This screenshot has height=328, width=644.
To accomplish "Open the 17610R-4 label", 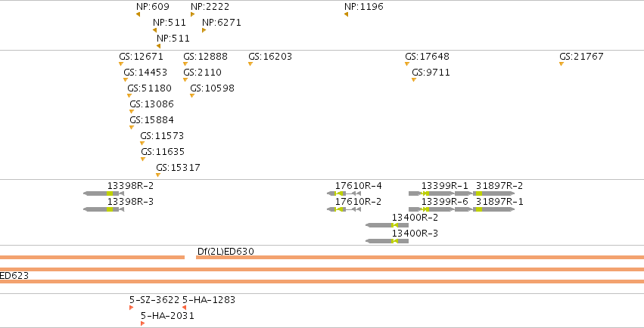I will [x=358, y=186].
